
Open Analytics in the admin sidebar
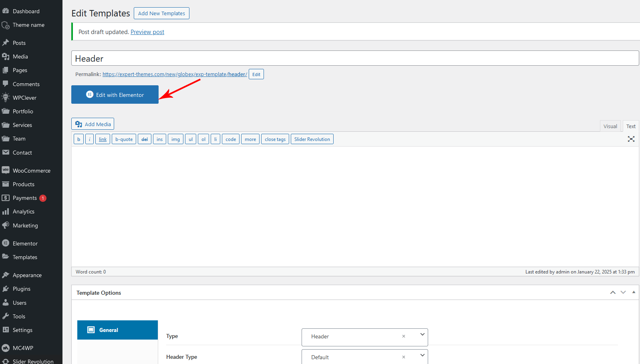click(23, 211)
